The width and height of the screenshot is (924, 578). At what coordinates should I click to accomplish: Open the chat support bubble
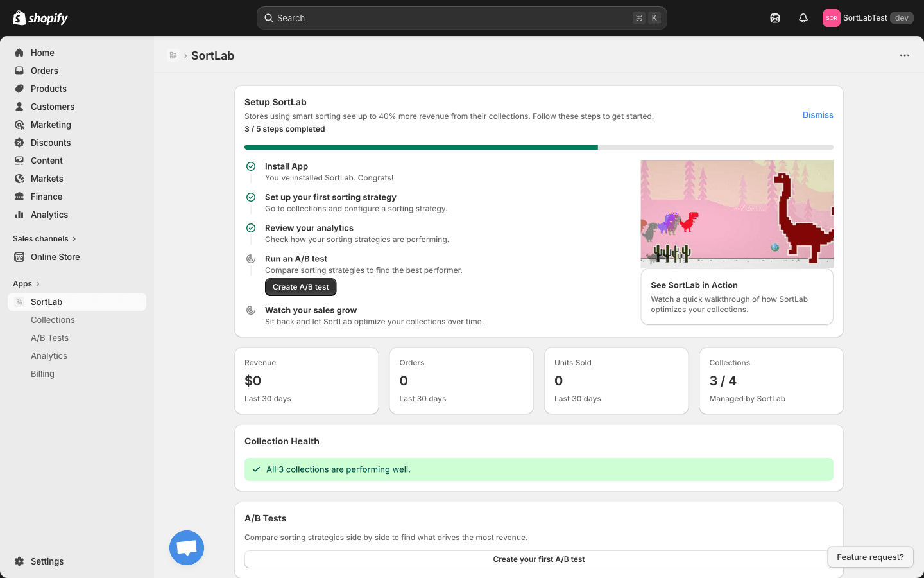(186, 548)
